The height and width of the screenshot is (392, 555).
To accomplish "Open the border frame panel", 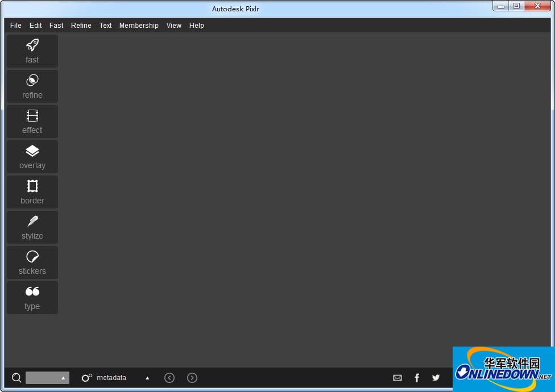I will pos(32,192).
